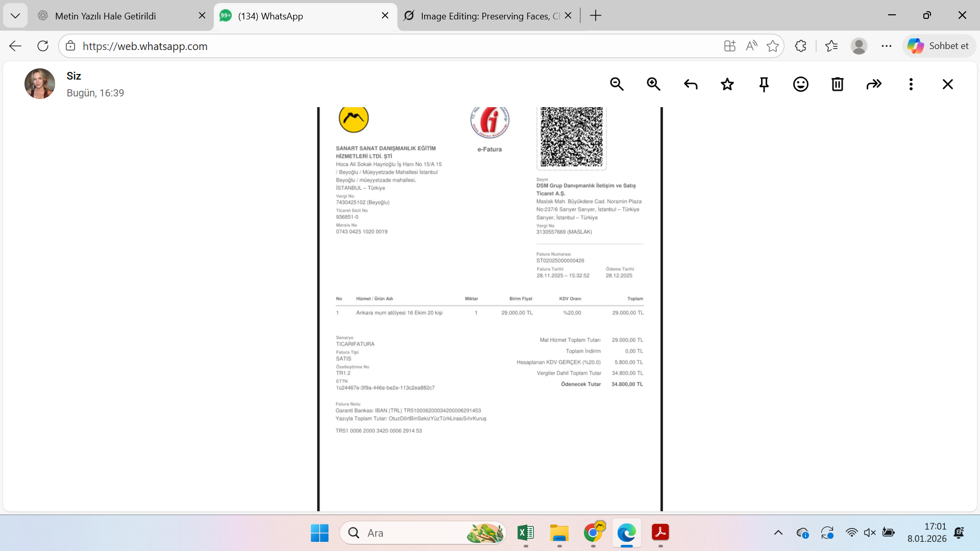Open the Favorites list
Screen dimensions: 980x551
click(831, 46)
